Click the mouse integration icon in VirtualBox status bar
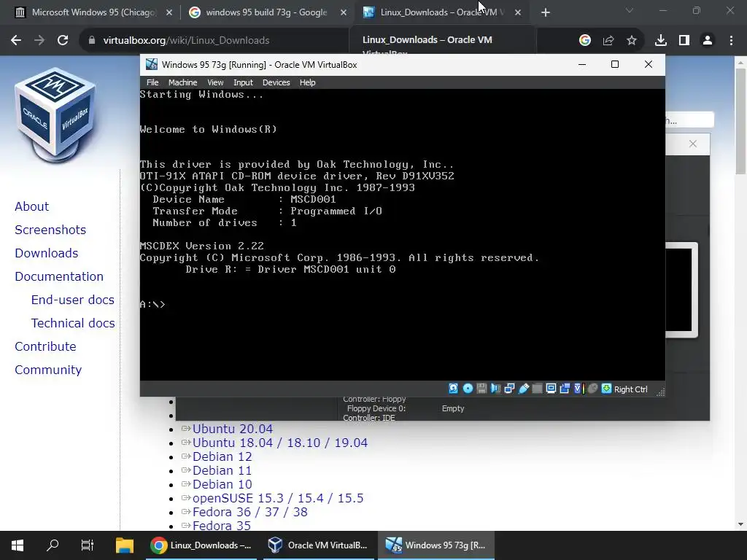The height and width of the screenshot is (560, 747). (x=592, y=389)
